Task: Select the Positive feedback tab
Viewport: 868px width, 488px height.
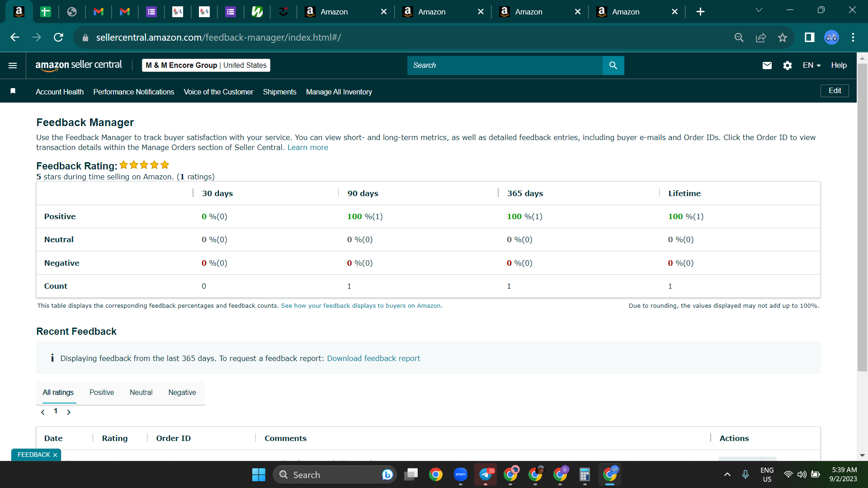Action: (x=102, y=392)
